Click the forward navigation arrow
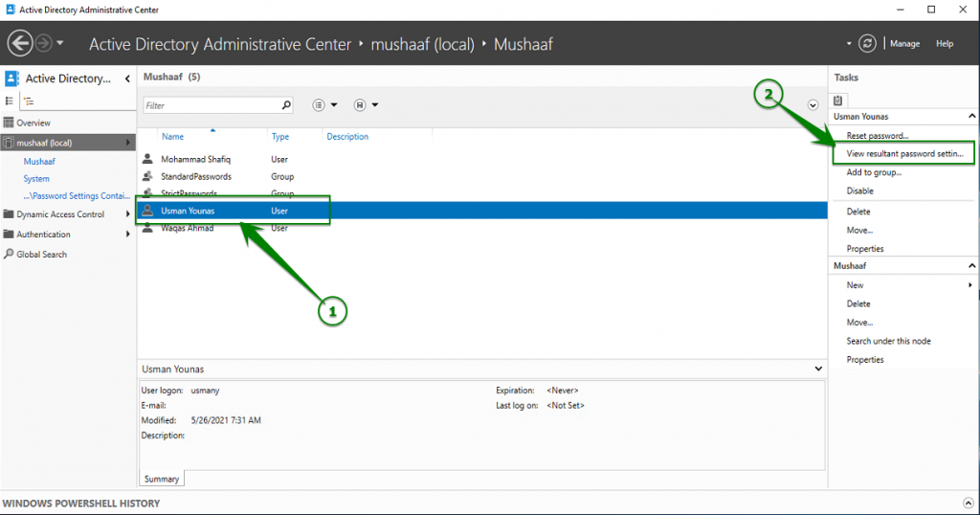This screenshot has height=515, width=980. point(44,44)
